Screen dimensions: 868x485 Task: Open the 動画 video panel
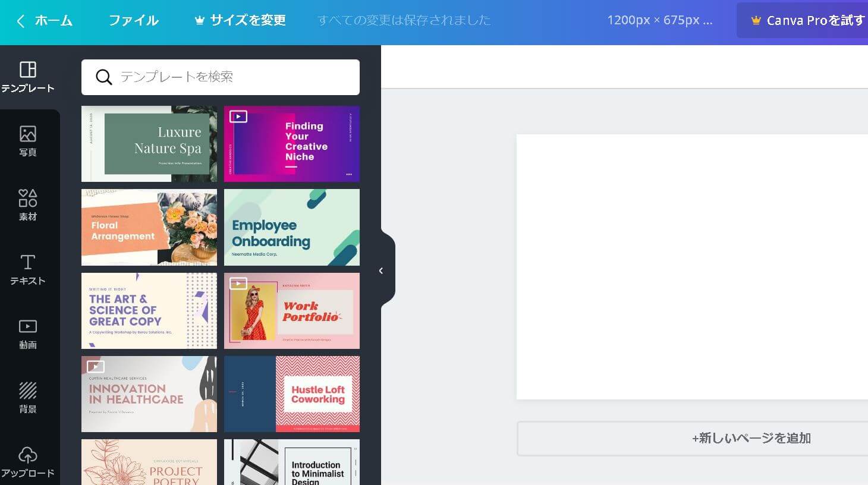click(x=28, y=334)
